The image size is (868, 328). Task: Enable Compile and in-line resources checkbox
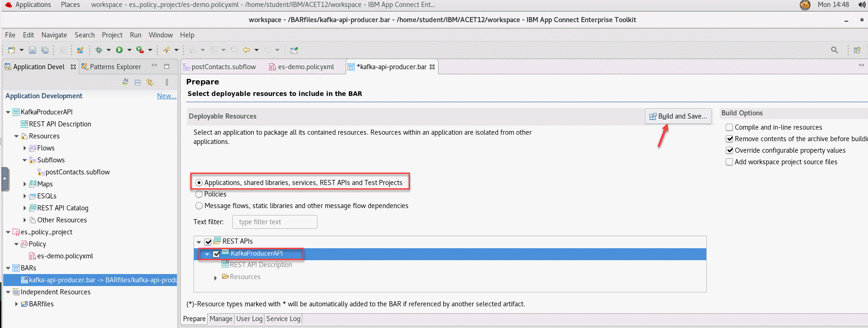click(729, 127)
